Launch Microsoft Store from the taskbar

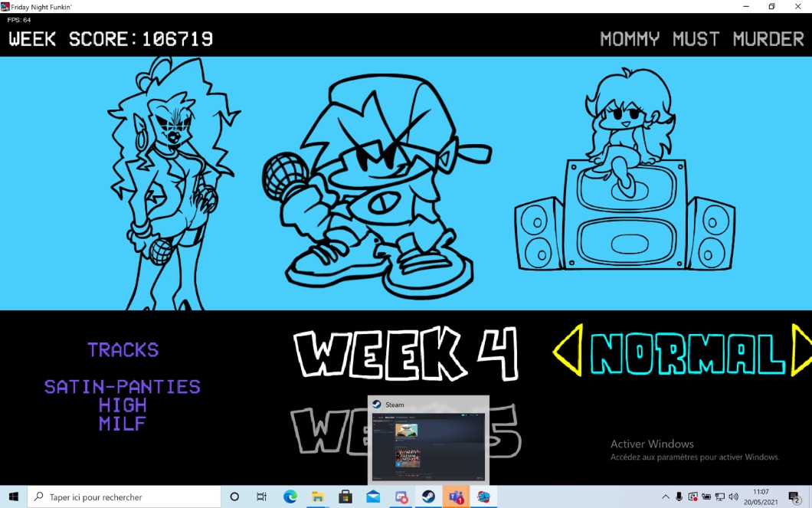[345, 497]
